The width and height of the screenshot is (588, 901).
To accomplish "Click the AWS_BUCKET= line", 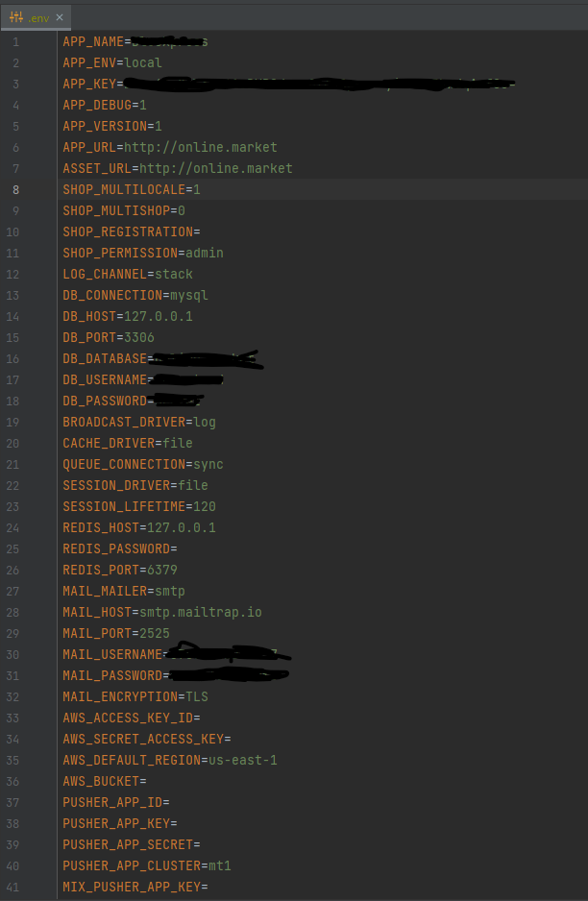I will pyautogui.click(x=105, y=782).
